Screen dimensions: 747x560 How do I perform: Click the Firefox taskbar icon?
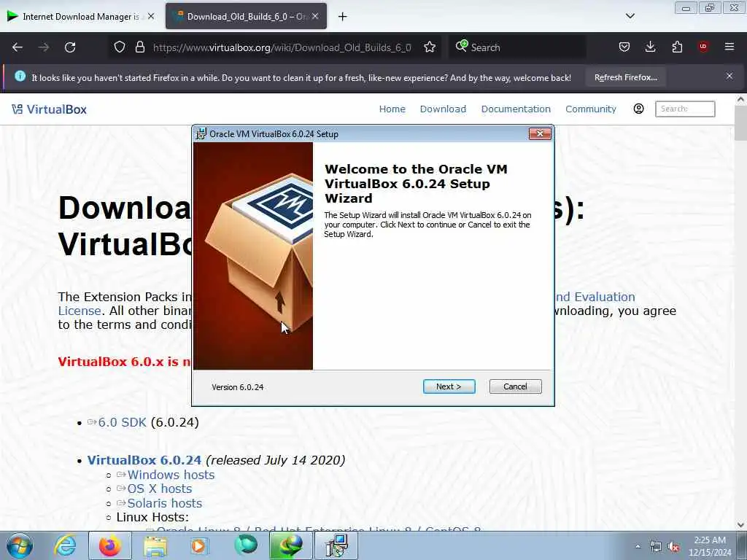click(x=110, y=545)
